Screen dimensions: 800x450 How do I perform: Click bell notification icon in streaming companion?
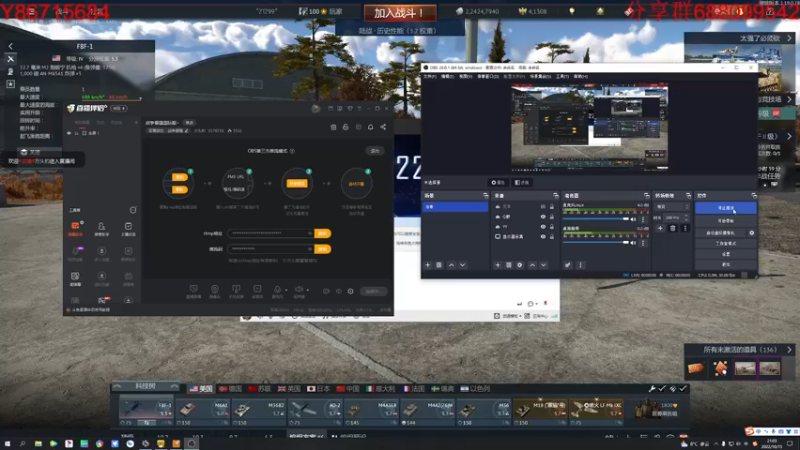click(x=370, y=127)
